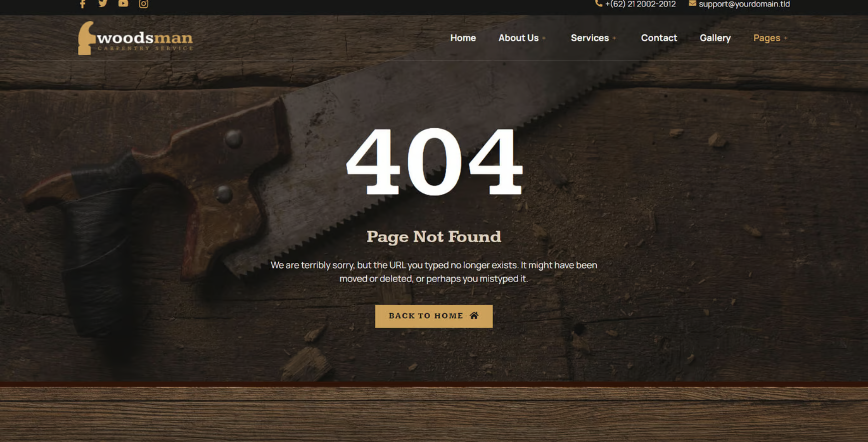Expand the About Us submenu arrow

[544, 39]
